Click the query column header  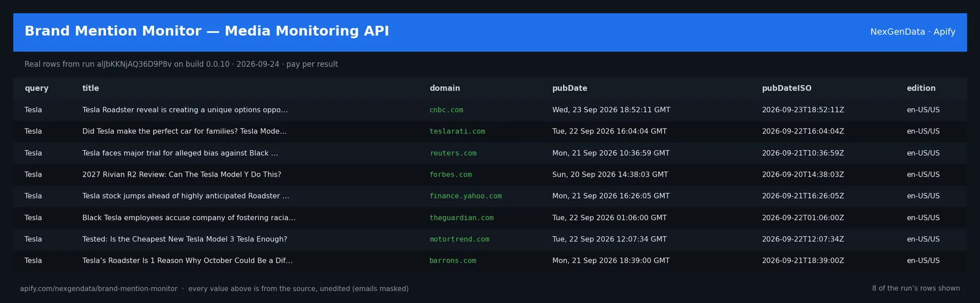pyautogui.click(x=36, y=88)
